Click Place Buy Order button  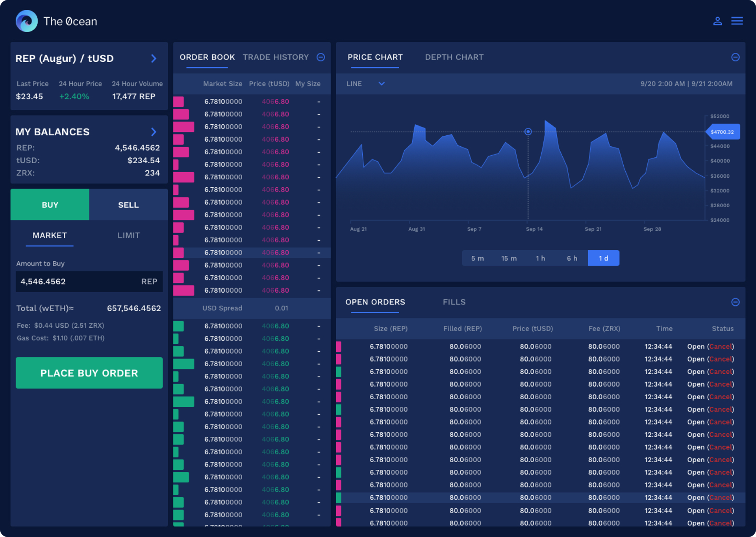point(89,373)
